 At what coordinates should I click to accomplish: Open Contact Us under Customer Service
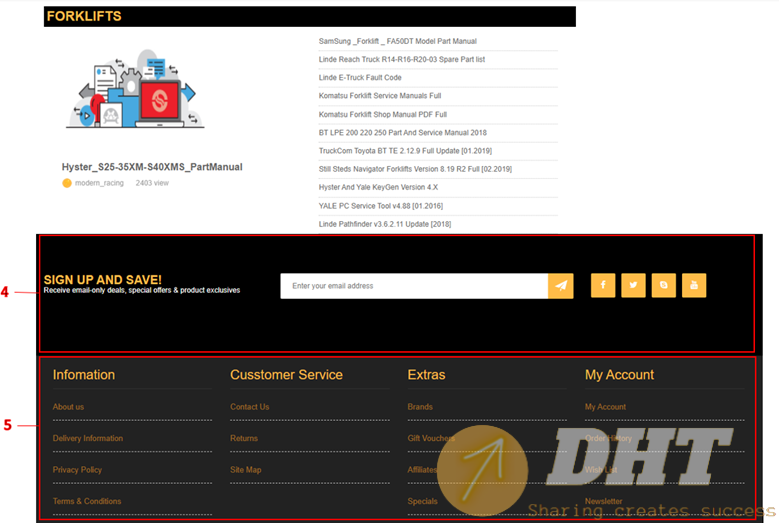click(x=249, y=407)
